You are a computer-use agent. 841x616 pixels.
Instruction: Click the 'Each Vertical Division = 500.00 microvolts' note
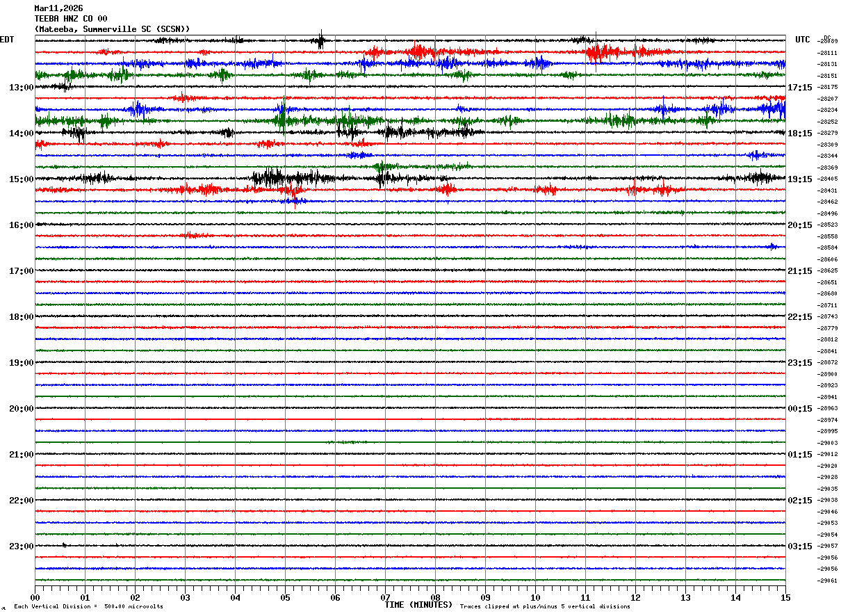click(x=88, y=607)
